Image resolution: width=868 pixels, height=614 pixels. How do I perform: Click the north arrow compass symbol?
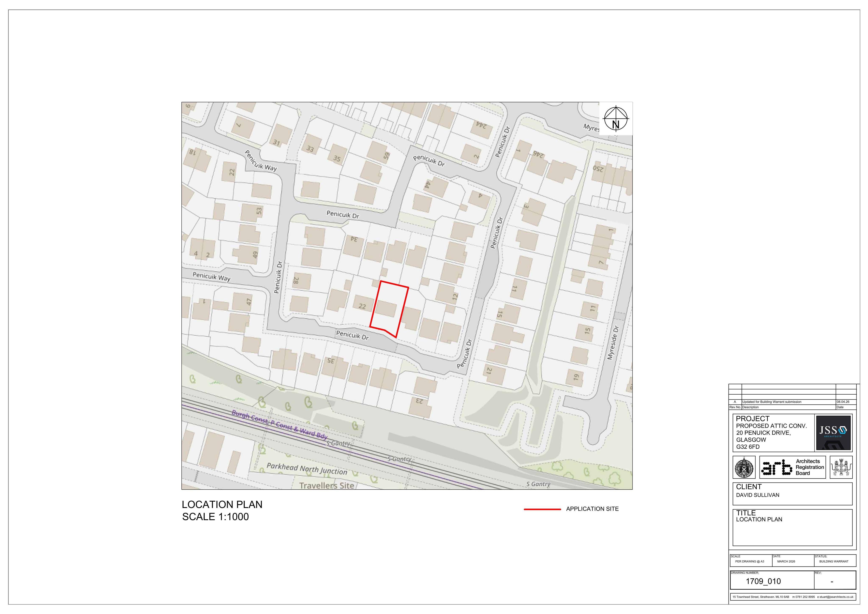tap(615, 119)
